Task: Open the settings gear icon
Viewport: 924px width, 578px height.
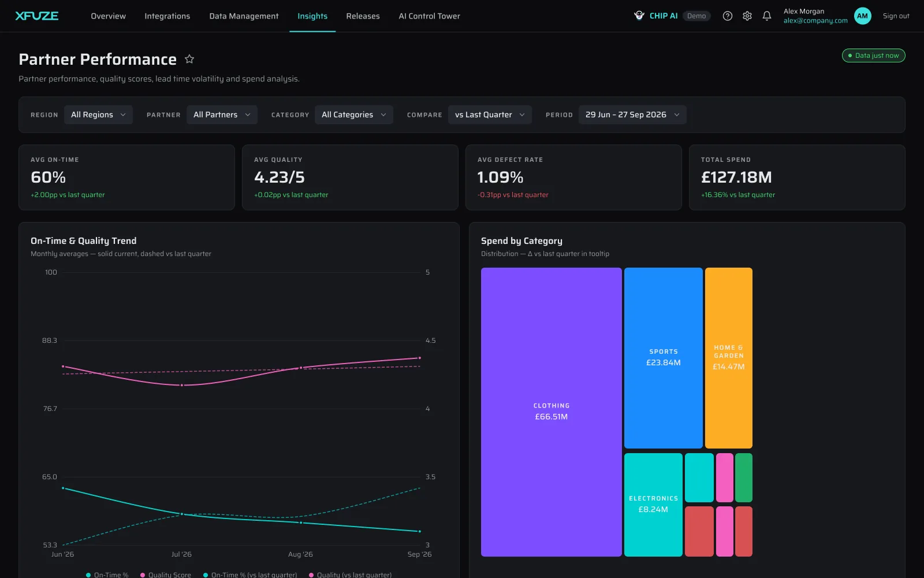Action: click(747, 16)
